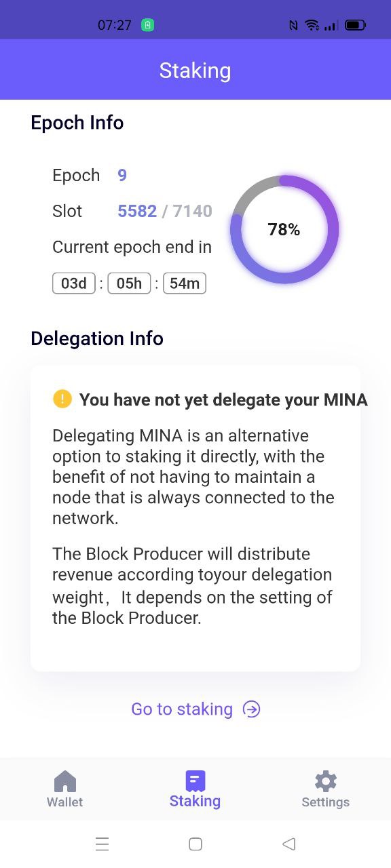Tap Android home square icon
The height and width of the screenshot is (868, 391).
pyautogui.click(x=195, y=844)
